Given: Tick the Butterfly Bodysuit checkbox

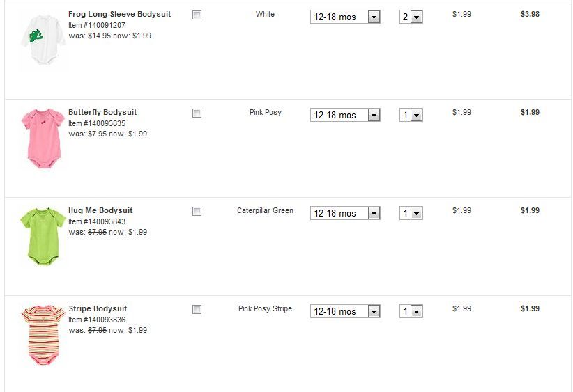Looking at the screenshot, I should pyautogui.click(x=197, y=113).
